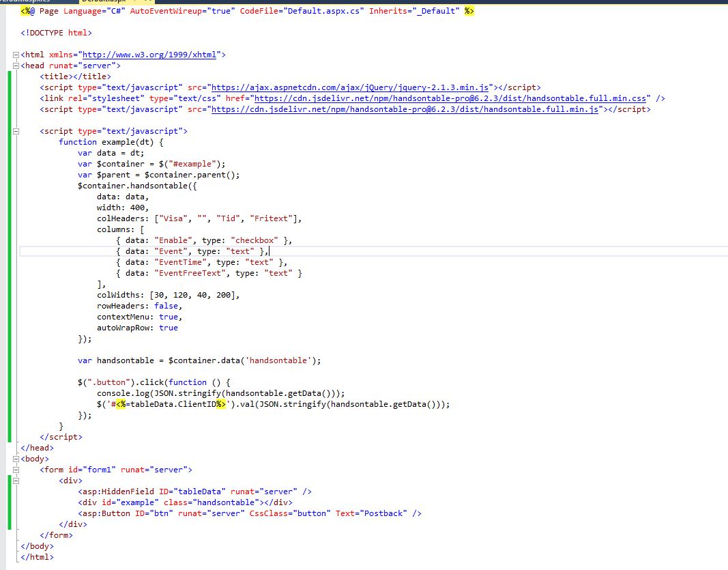Click the colHeaders array line
Screen dimensions: 728x570
[x=199, y=218]
